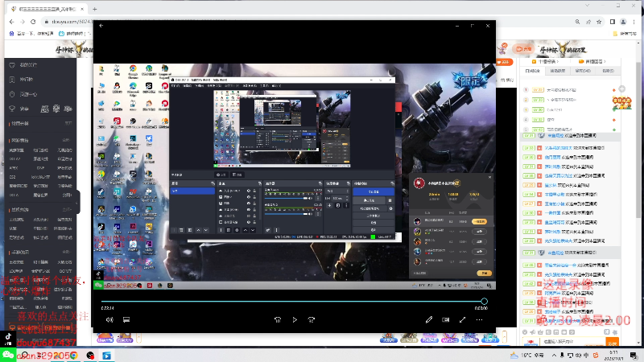
Task: Click the volume speaker icon in player
Action: click(x=109, y=319)
